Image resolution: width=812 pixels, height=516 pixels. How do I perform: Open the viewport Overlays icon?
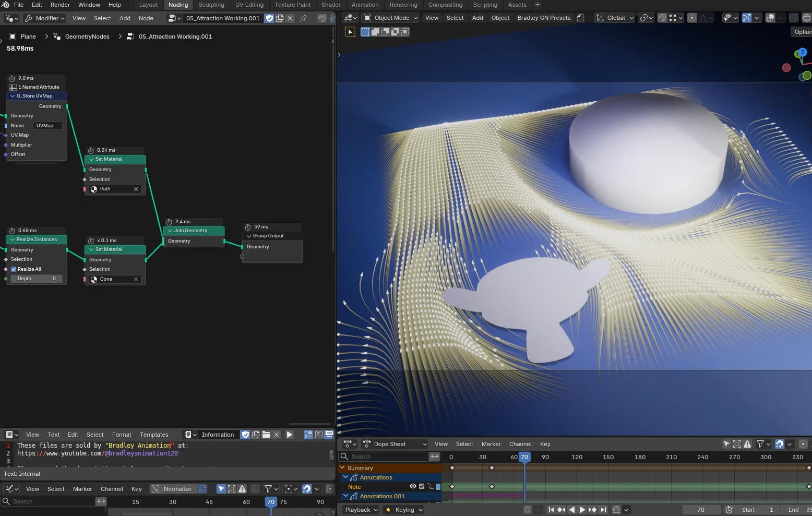[x=771, y=17]
